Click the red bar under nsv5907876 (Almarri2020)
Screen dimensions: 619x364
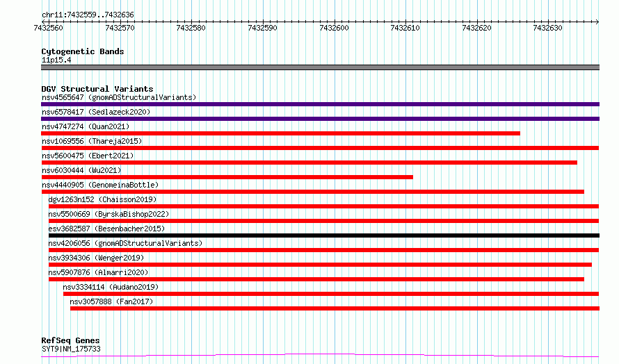(x=316, y=279)
